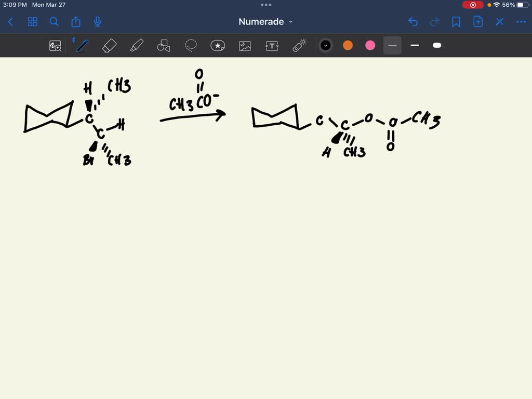Add a text box with the text tool
Image resolution: width=532 pixels, height=399 pixels.
click(272, 45)
